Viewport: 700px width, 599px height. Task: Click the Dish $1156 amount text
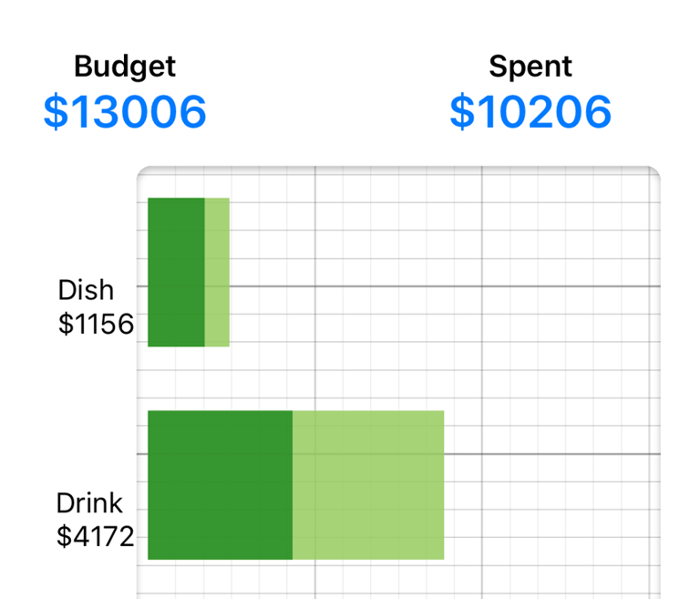pyautogui.click(x=96, y=324)
